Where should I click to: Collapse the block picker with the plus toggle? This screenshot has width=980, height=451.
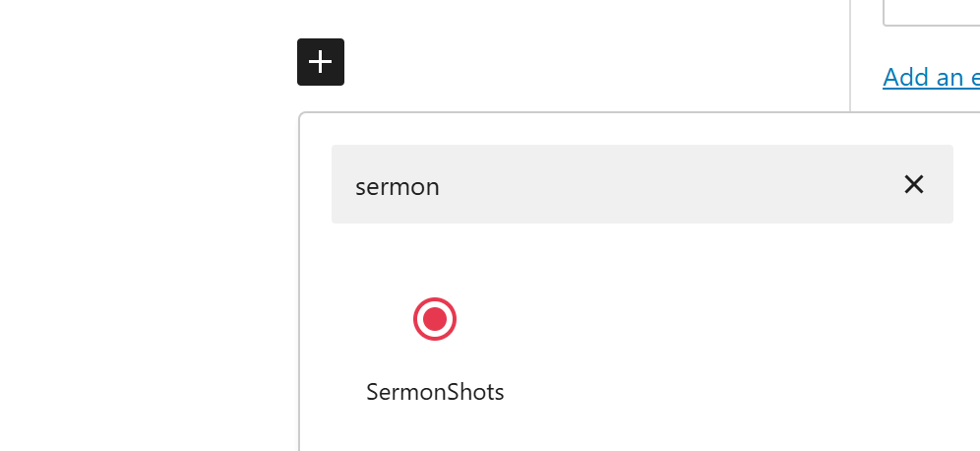point(321,62)
